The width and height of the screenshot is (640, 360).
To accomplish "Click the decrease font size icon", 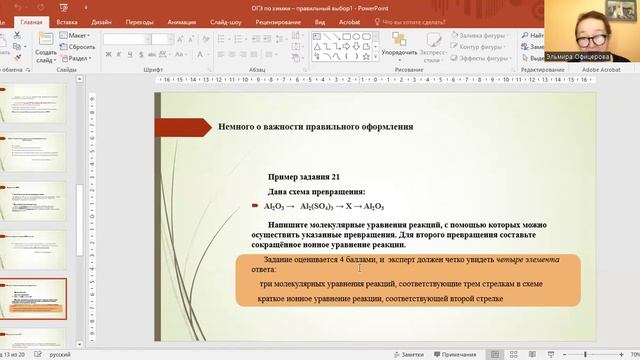I will point(191,39).
